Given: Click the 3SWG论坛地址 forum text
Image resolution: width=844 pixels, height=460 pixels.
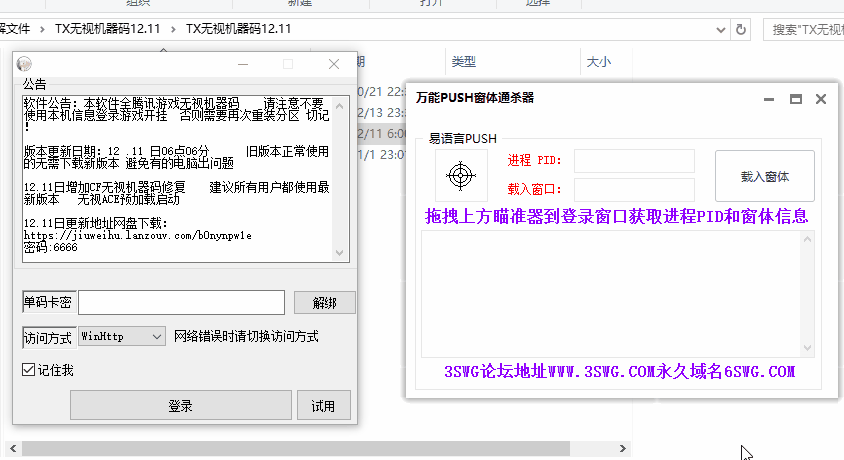Looking at the screenshot, I should coord(620,372).
